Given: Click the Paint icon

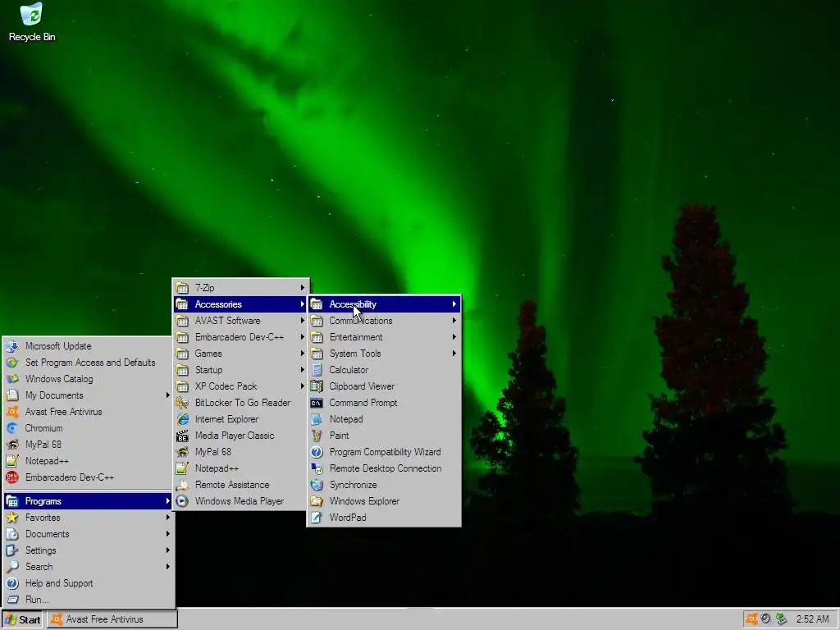Looking at the screenshot, I should pos(317,436).
